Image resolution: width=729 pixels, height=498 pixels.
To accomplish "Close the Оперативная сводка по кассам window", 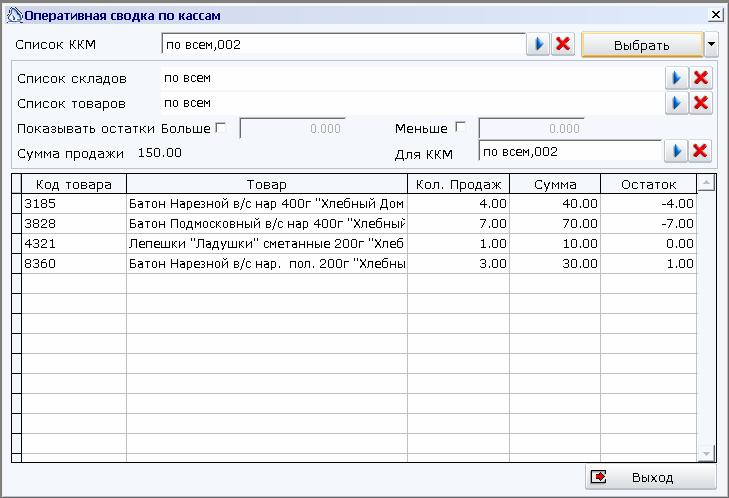I will pyautogui.click(x=715, y=15).
